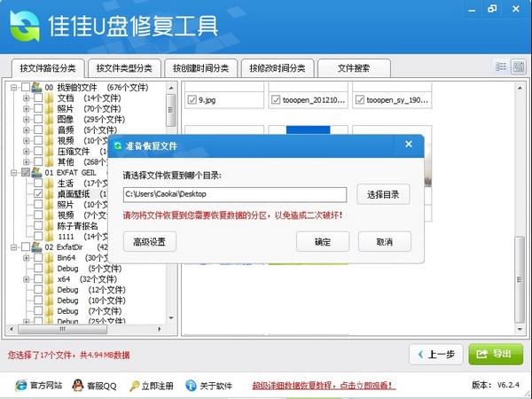Open 高级设置 in the dialog
This screenshot has width=532, height=399.
click(150, 241)
